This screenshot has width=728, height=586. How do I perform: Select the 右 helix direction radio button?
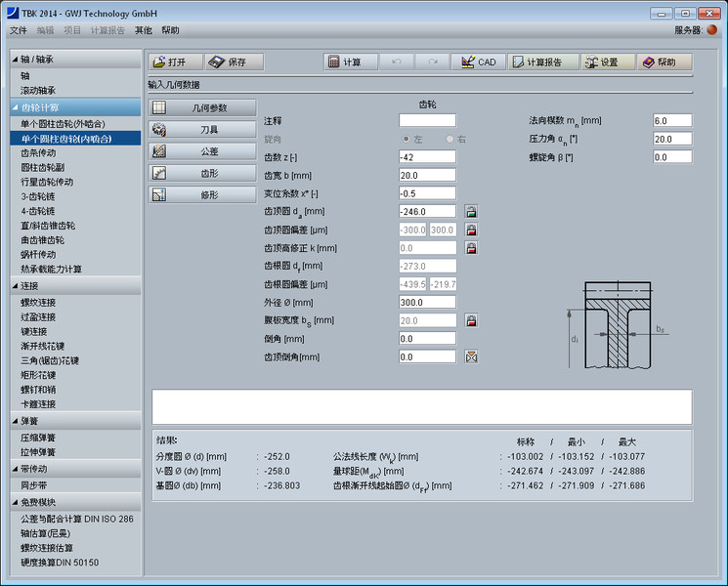pos(450,139)
